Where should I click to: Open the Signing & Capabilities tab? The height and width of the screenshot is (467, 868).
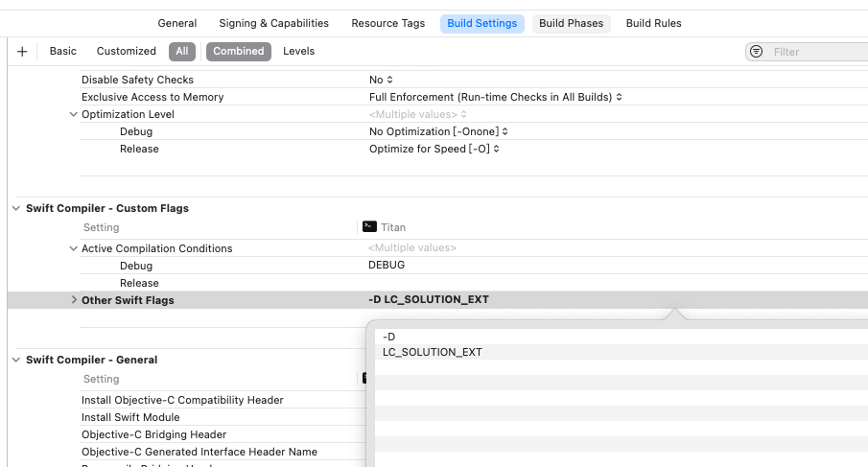[x=273, y=23]
